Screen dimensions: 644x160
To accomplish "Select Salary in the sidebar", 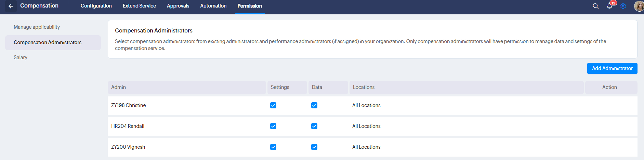I will tap(21, 57).
